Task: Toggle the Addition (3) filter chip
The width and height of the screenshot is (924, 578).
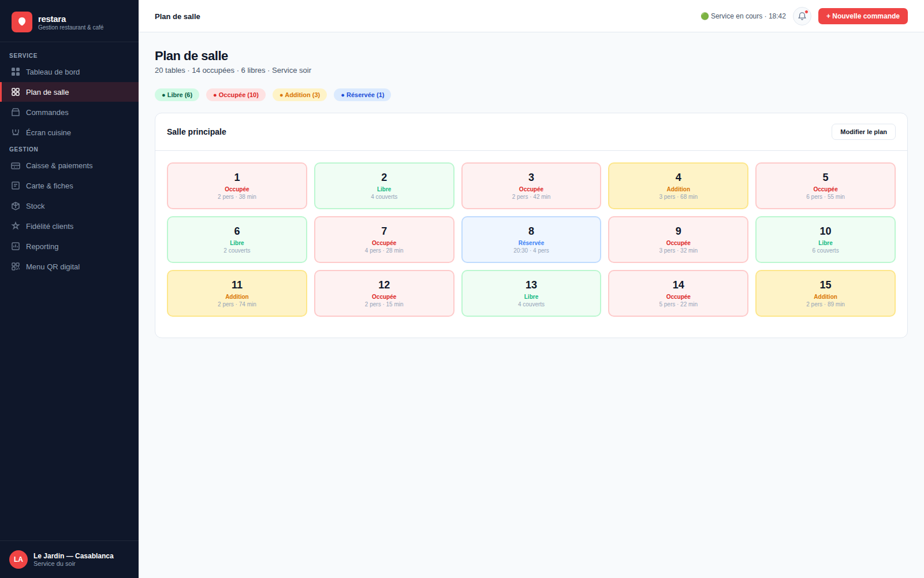Action: click(300, 95)
